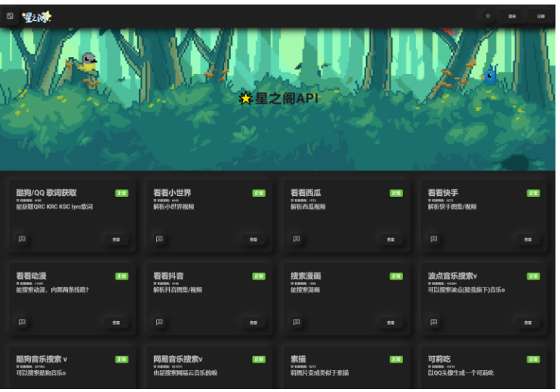This screenshot has height=392, width=560.
Task: Open comment icon on 看看小世界 card
Action: 159,239
